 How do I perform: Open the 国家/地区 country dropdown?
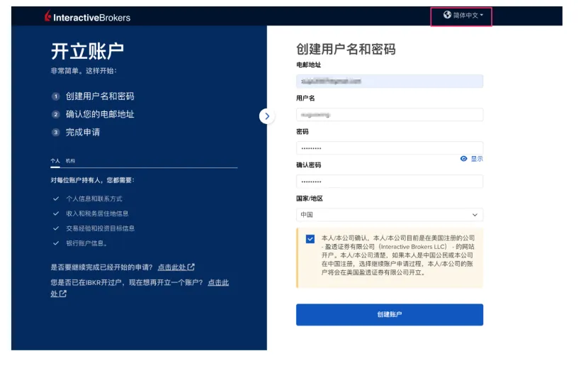tap(390, 215)
